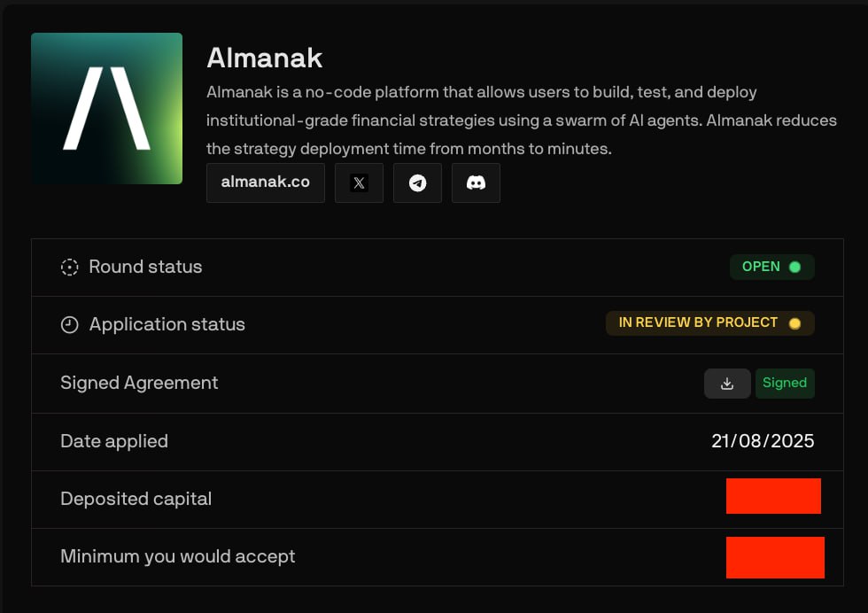This screenshot has height=613, width=868.
Task: Select the date applied value 21/08/2025
Action: (x=763, y=441)
